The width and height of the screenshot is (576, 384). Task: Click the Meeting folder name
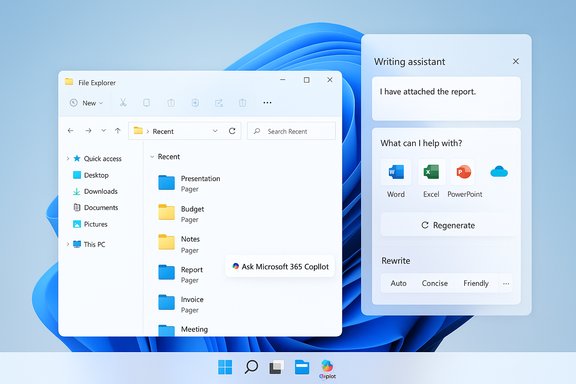194,329
